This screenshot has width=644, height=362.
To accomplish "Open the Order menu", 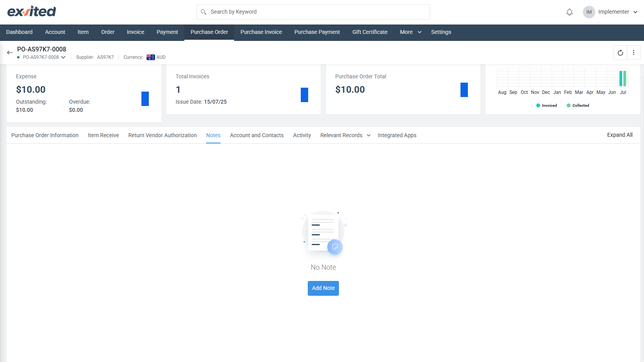I will click(x=108, y=32).
